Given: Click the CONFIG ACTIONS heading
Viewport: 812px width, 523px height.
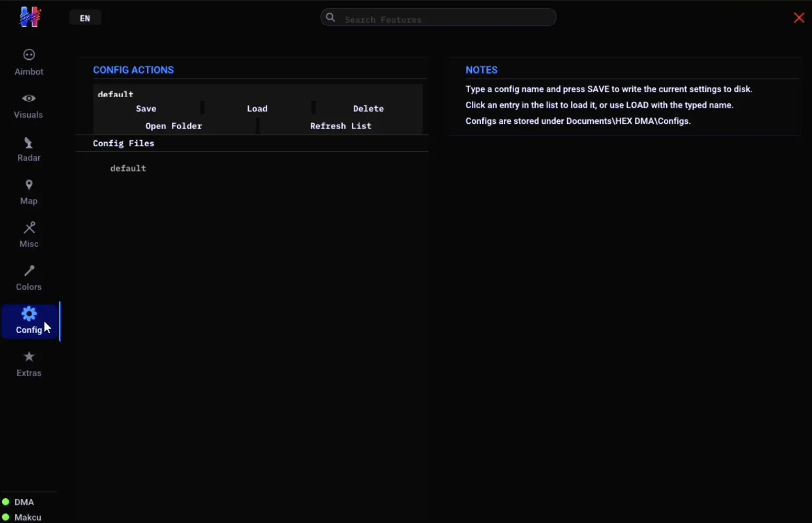Looking at the screenshot, I should 133,70.
